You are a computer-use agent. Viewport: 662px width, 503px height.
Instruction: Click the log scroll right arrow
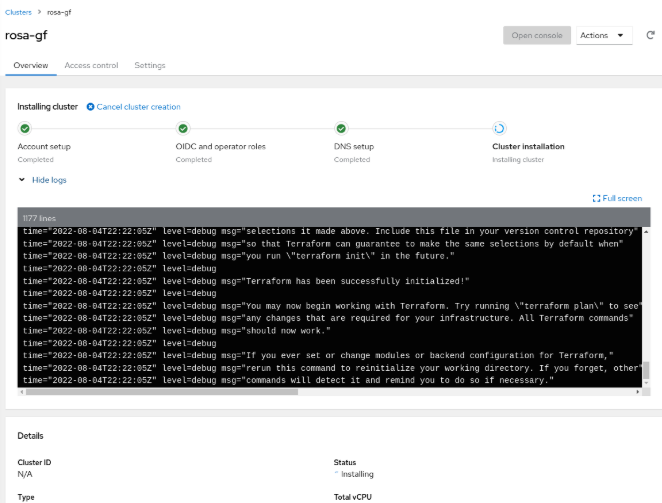tap(638, 392)
